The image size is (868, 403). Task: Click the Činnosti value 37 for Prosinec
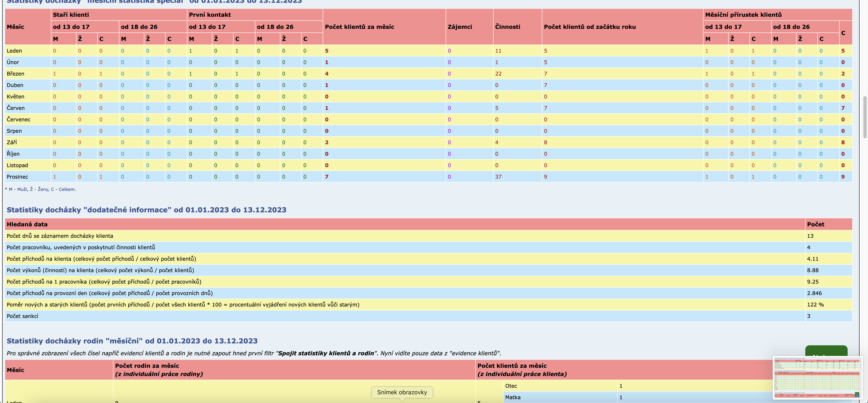(x=498, y=177)
